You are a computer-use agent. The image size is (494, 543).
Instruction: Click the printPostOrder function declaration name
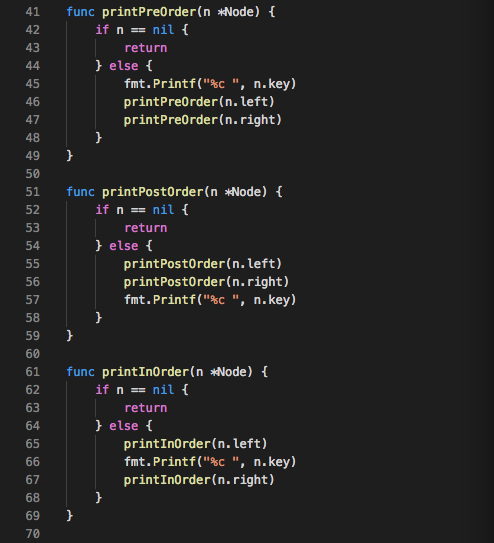pyautogui.click(x=153, y=192)
